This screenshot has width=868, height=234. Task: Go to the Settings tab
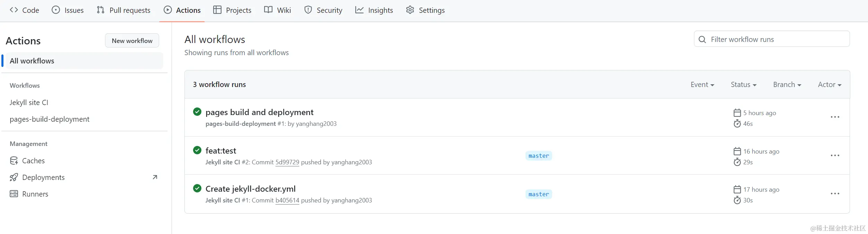425,10
